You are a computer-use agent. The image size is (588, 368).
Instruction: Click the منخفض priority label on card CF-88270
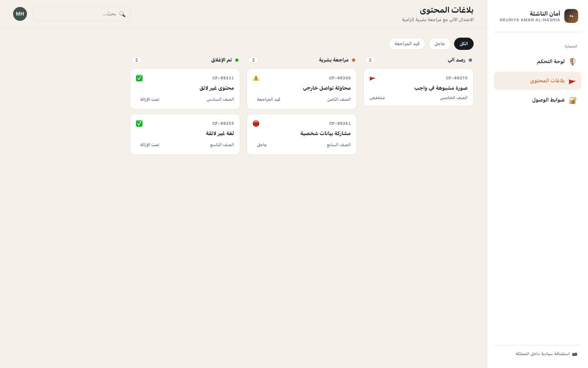click(x=377, y=98)
